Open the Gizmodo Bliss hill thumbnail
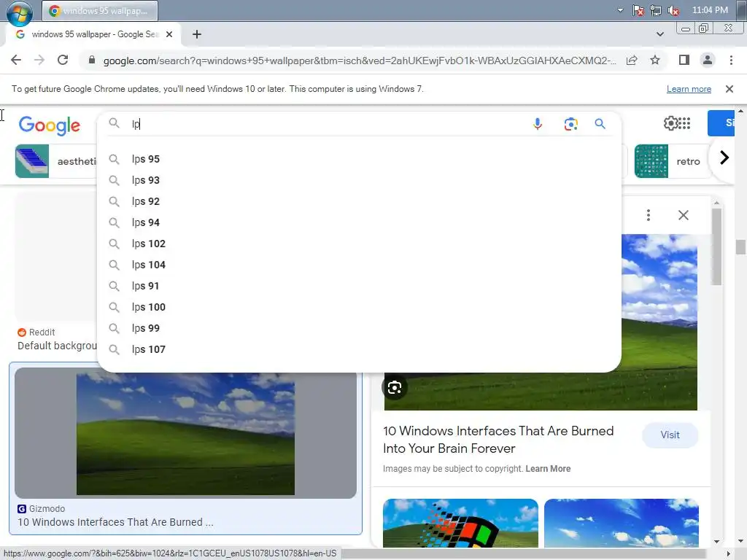The image size is (747, 560). click(185, 433)
